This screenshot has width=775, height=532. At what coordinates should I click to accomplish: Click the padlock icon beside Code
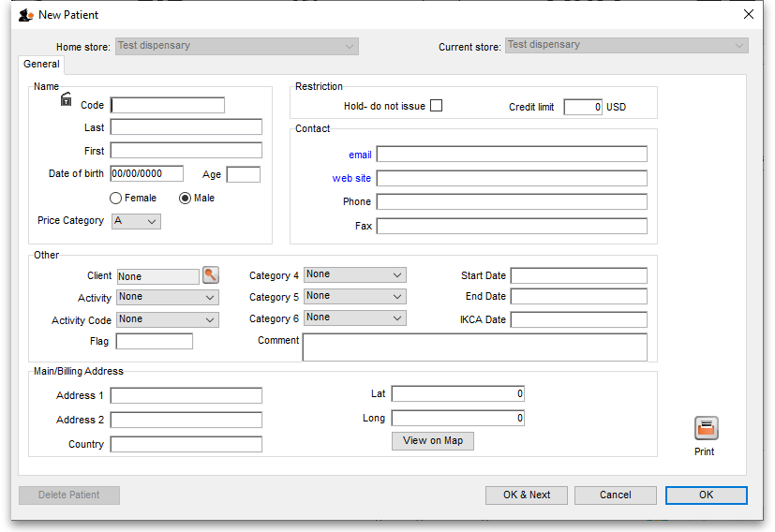pyautogui.click(x=67, y=99)
